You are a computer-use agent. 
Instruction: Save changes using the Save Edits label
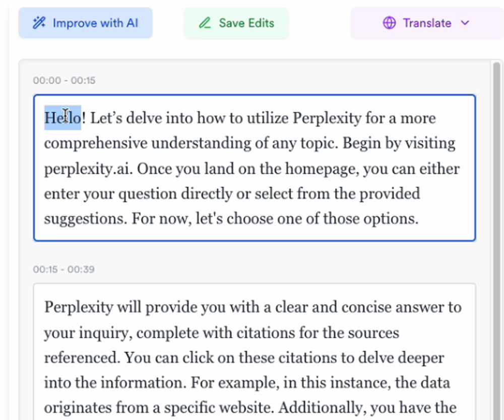(x=246, y=23)
